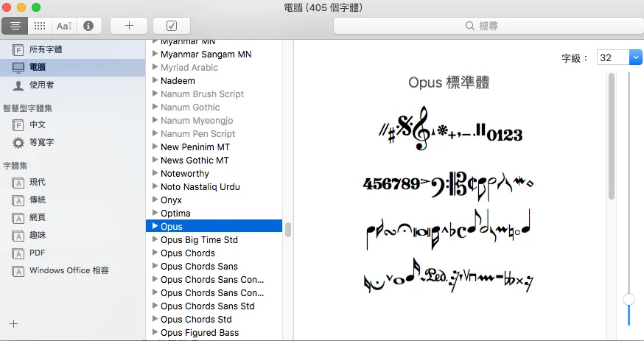Image resolution: width=644 pixels, height=341 pixels.
Task: Open the 等寬字 smart collection
Action: (72, 142)
